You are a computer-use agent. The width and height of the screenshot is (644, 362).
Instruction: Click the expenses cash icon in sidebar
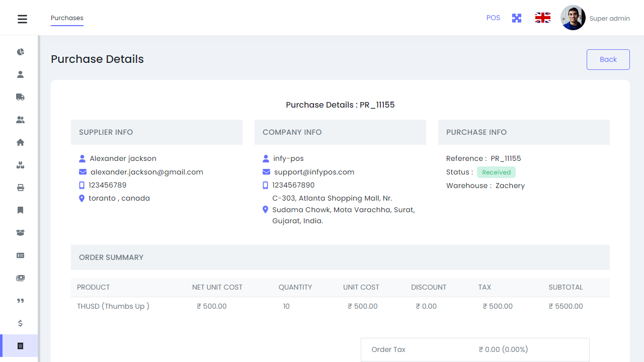[20, 278]
